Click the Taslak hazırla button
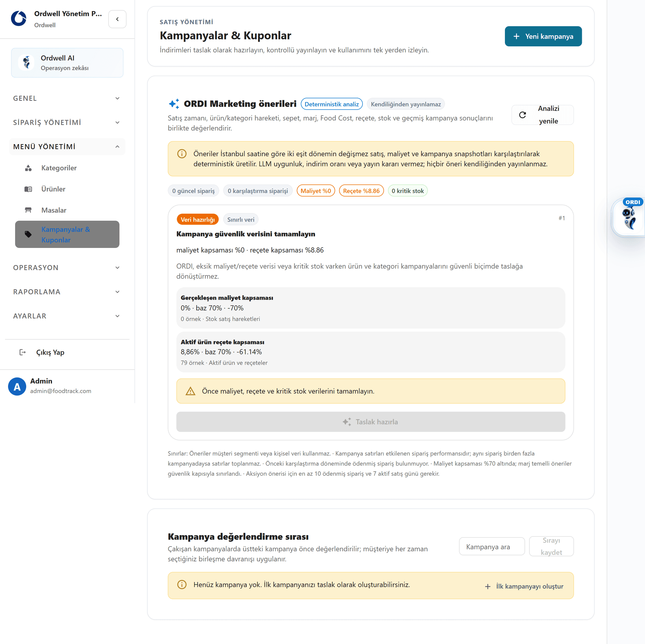 (371, 422)
